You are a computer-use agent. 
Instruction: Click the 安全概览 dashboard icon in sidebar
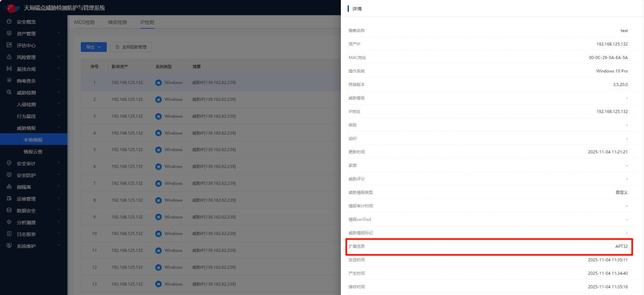[x=9, y=22]
